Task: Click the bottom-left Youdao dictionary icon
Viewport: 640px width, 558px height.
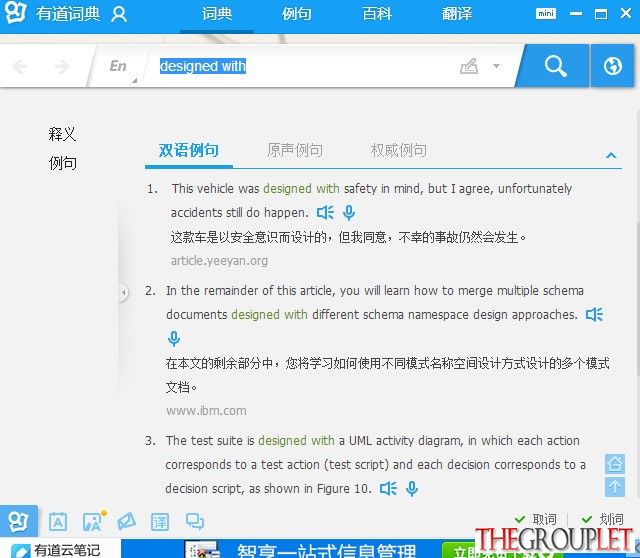Action: coord(18,521)
